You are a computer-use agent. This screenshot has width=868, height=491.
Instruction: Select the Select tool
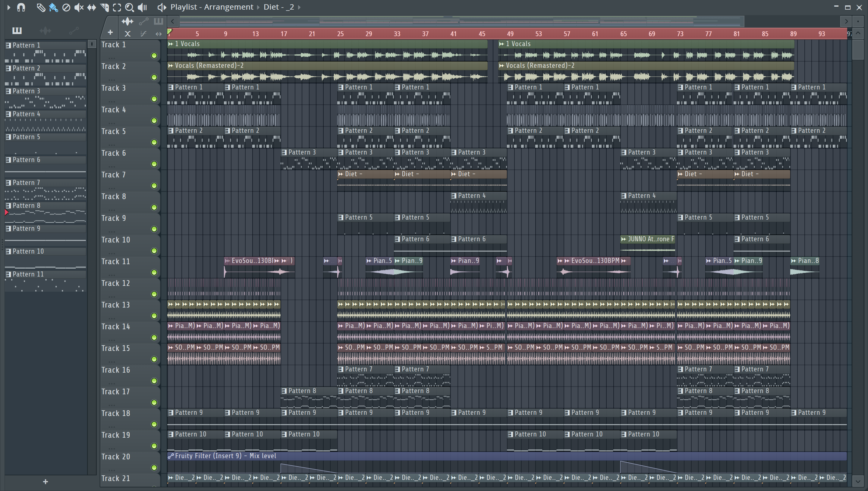pyautogui.click(x=117, y=7)
